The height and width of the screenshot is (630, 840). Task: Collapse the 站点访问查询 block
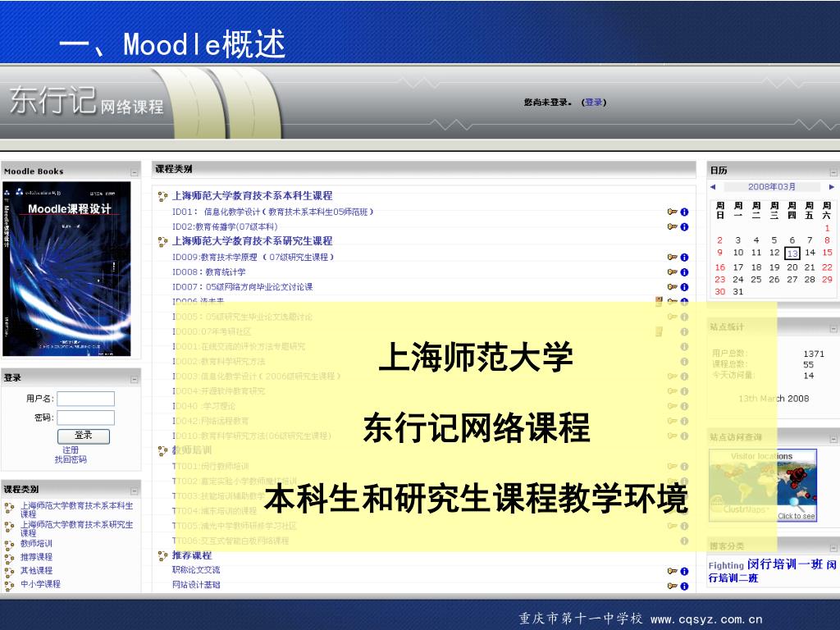[833, 440]
